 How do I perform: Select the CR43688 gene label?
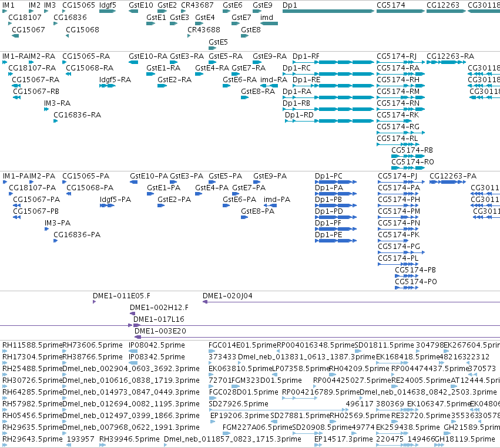coord(204,29)
